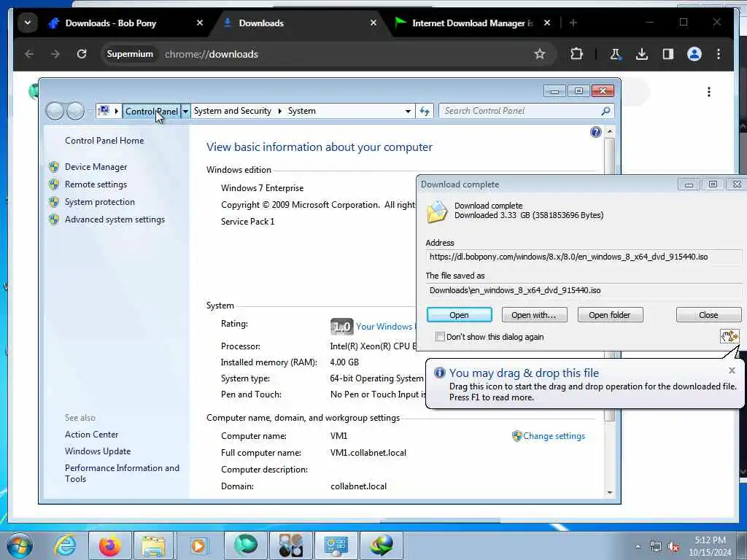Go forward in browser
The height and width of the screenshot is (560, 747).
pyautogui.click(x=55, y=54)
